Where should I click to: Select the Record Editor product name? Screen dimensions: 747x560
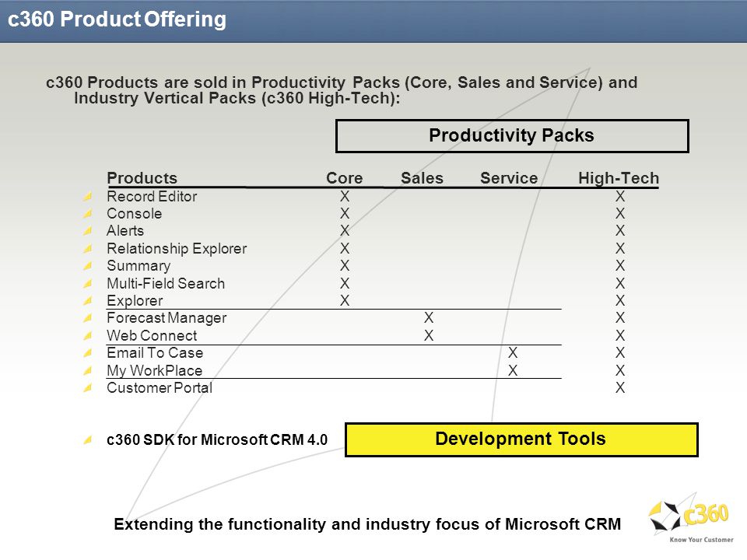point(152,196)
